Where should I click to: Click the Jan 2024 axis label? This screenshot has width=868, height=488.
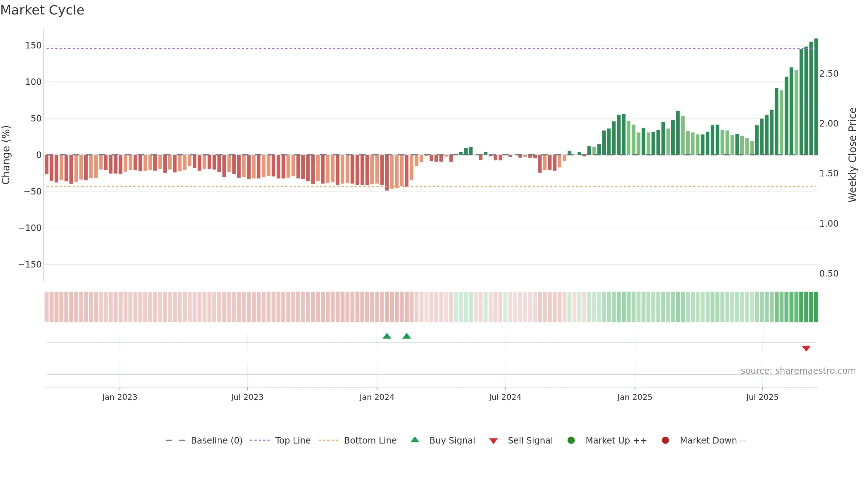[377, 397]
